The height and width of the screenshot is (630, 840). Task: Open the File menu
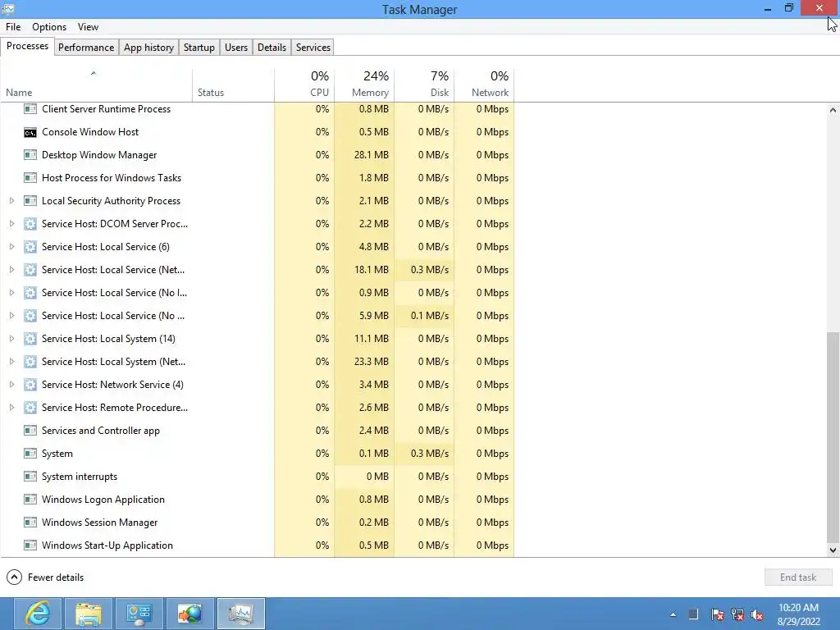tap(13, 27)
